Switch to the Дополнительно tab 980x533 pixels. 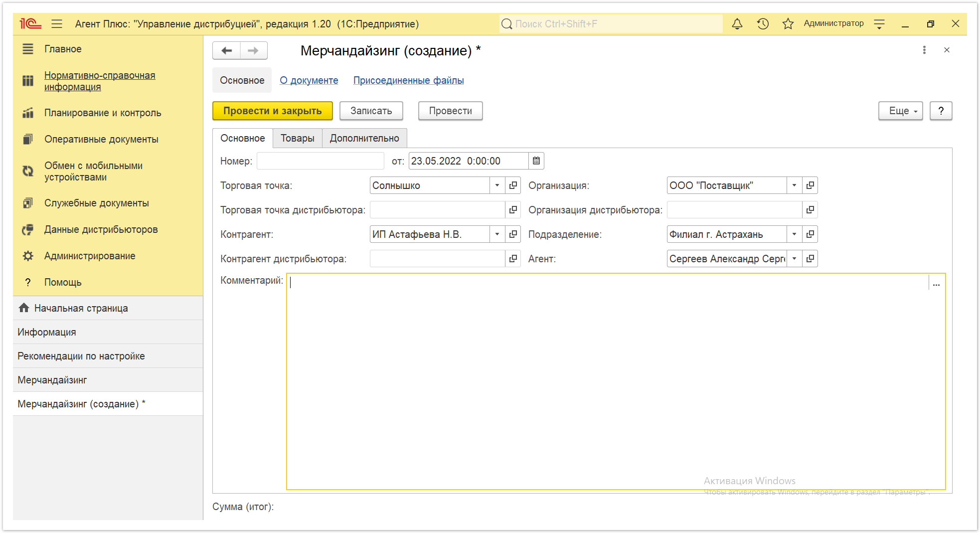(364, 138)
